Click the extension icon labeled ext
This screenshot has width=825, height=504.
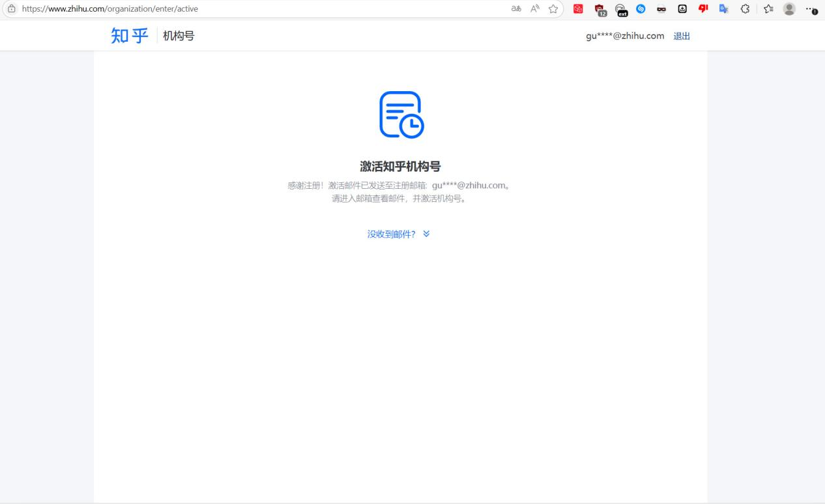622,10
